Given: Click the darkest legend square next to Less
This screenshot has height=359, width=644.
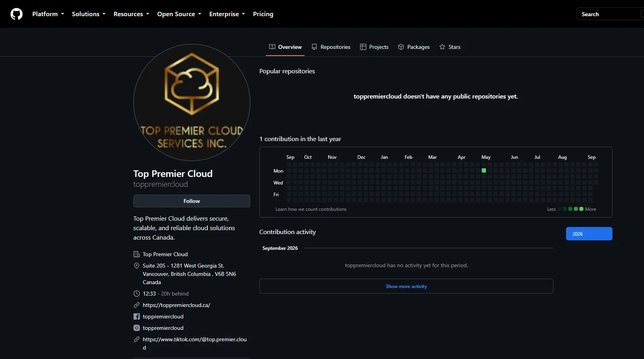Looking at the screenshot, I should [x=559, y=209].
